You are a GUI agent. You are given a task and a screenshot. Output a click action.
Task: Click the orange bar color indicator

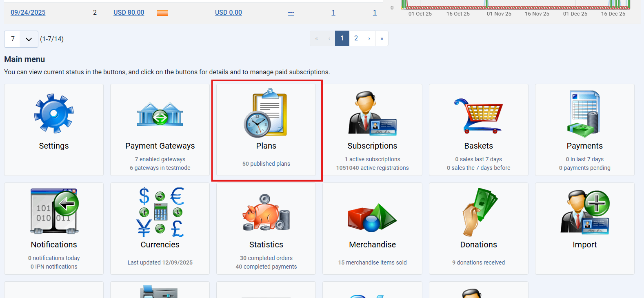point(162,13)
